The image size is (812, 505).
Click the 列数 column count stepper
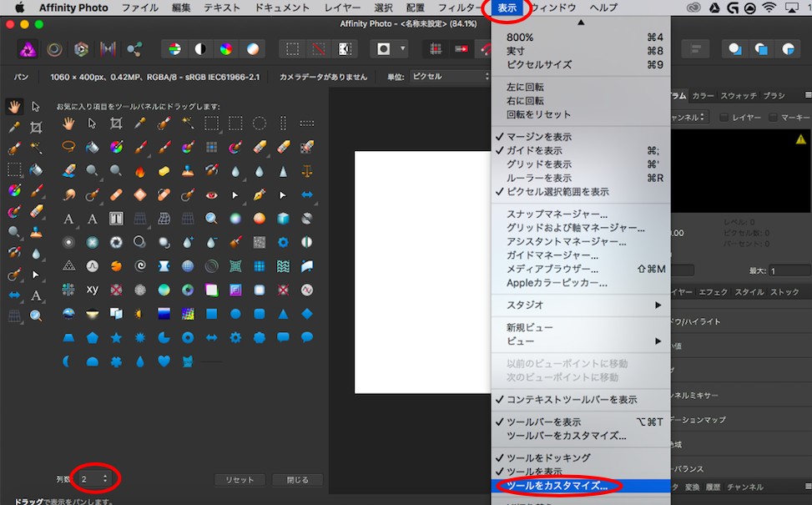click(104, 479)
